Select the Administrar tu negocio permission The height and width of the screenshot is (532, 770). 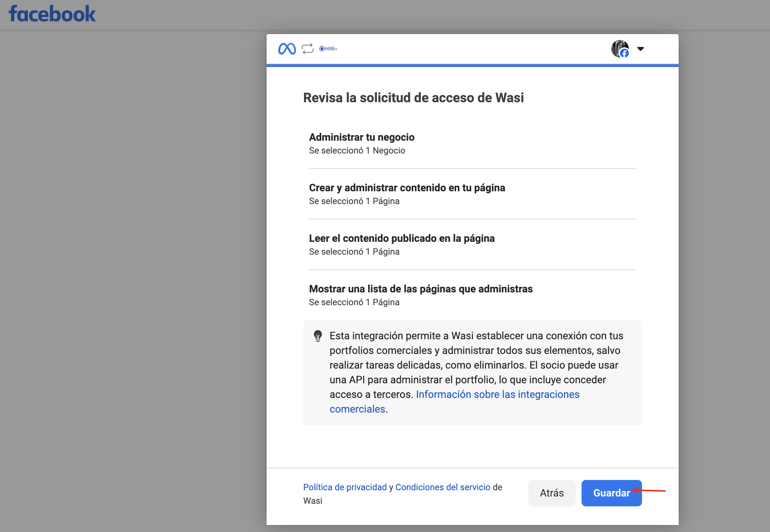point(362,137)
